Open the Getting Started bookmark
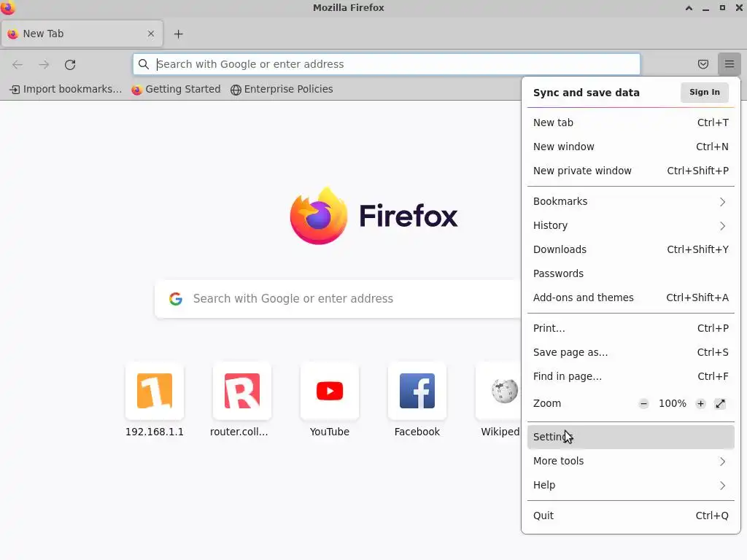Screen dimensions: 747x560 point(176,89)
